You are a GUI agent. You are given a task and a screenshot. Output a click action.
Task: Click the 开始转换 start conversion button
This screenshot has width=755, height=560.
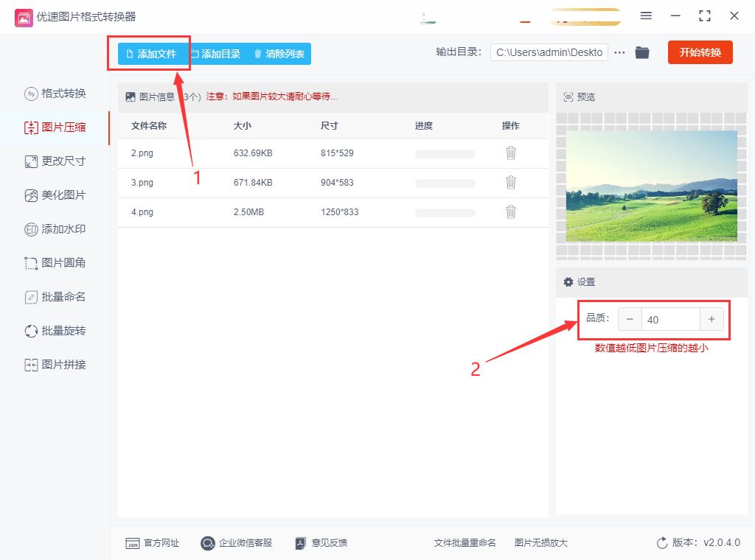tap(700, 52)
